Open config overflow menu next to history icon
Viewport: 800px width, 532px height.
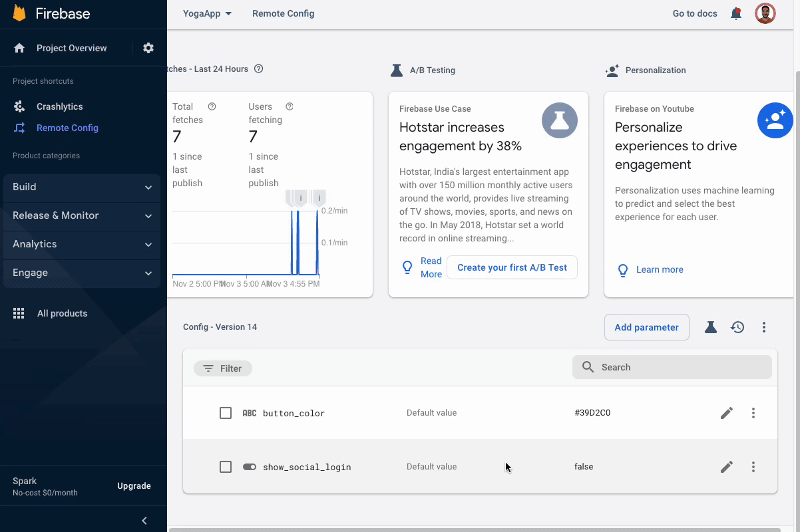pos(764,327)
